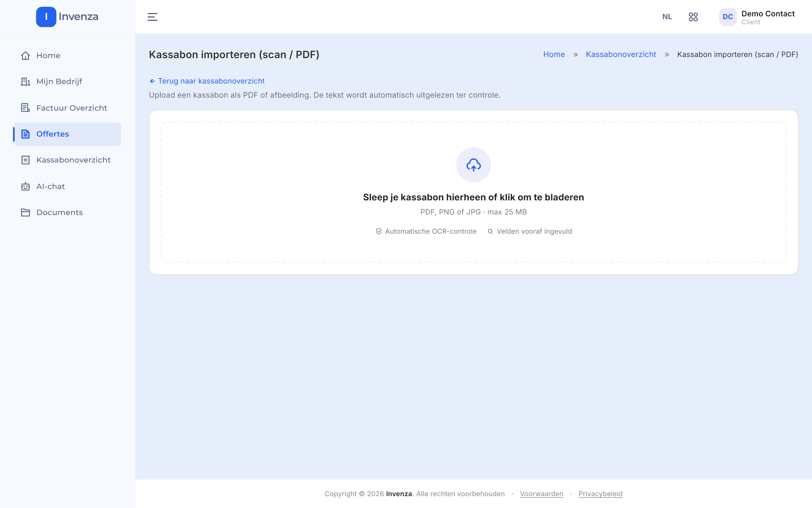Select the Offertes menu item
This screenshot has width=812, height=508.
point(67,134)
